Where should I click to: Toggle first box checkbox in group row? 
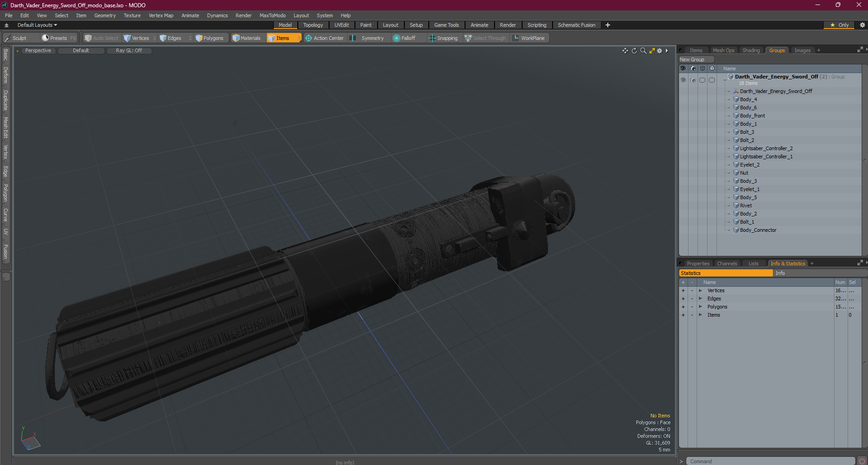(x=702, y=80)
